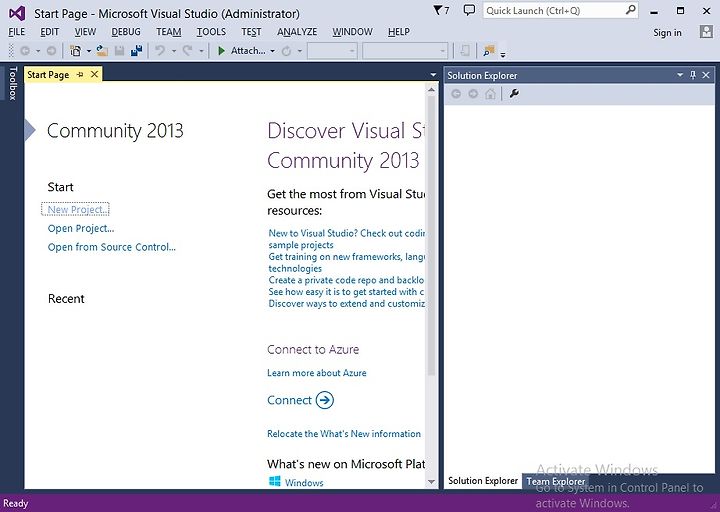Click the Start Page scroll down arrow
The image size is (720, 512).
(431, 482)
